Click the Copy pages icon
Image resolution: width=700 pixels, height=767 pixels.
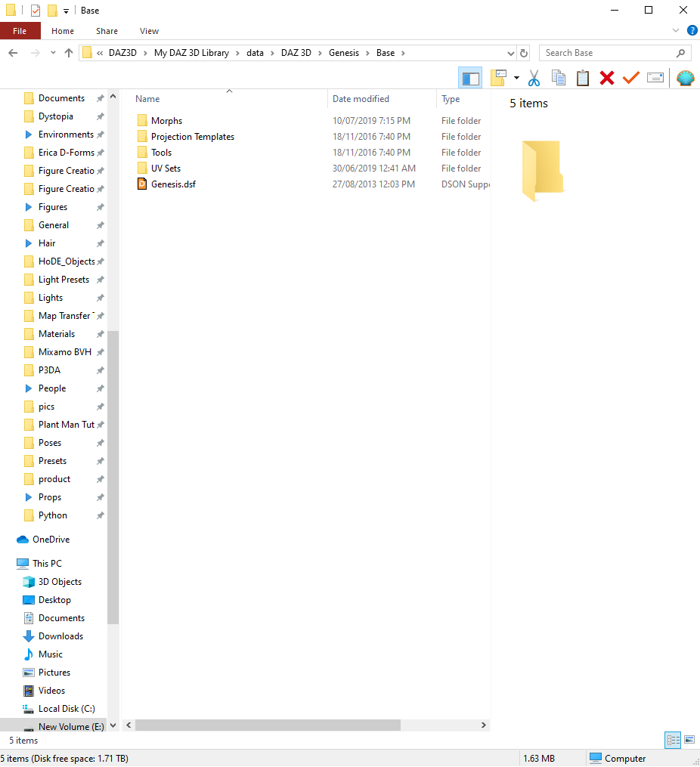(x=558, y=78)
